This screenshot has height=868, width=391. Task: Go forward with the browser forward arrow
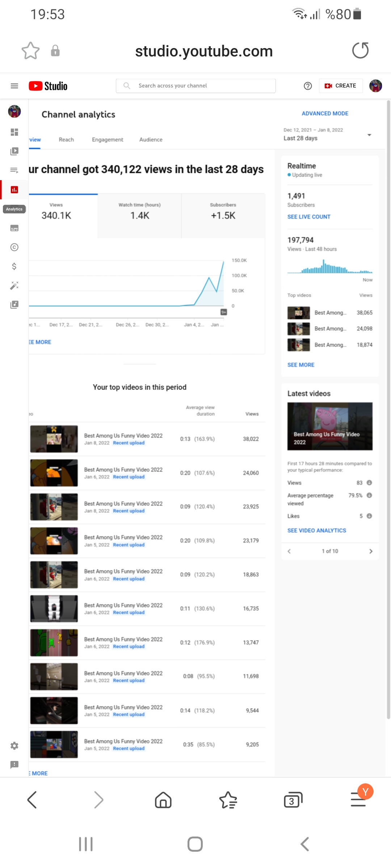point(98,800)
